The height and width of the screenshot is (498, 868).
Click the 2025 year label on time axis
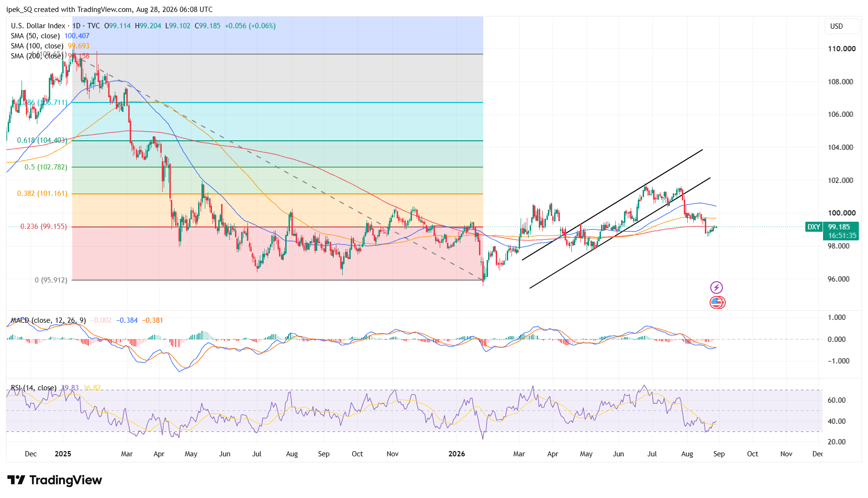(63, 454)
